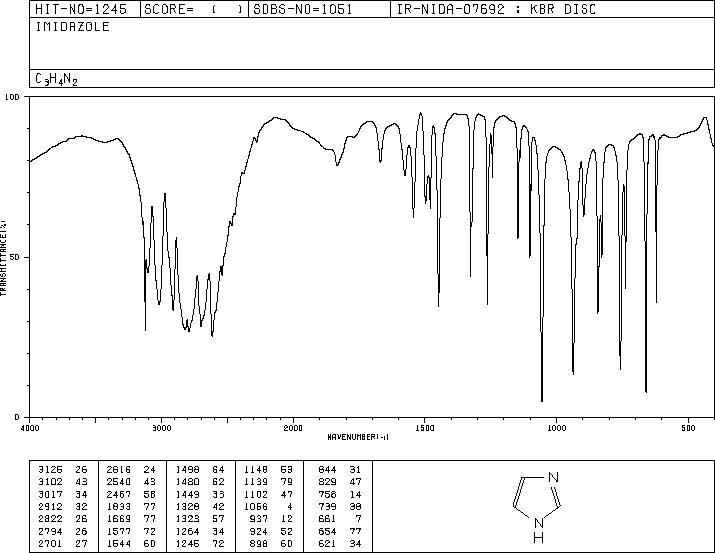
Task: Click peak table entry 1833
Action: pos(119,506)
